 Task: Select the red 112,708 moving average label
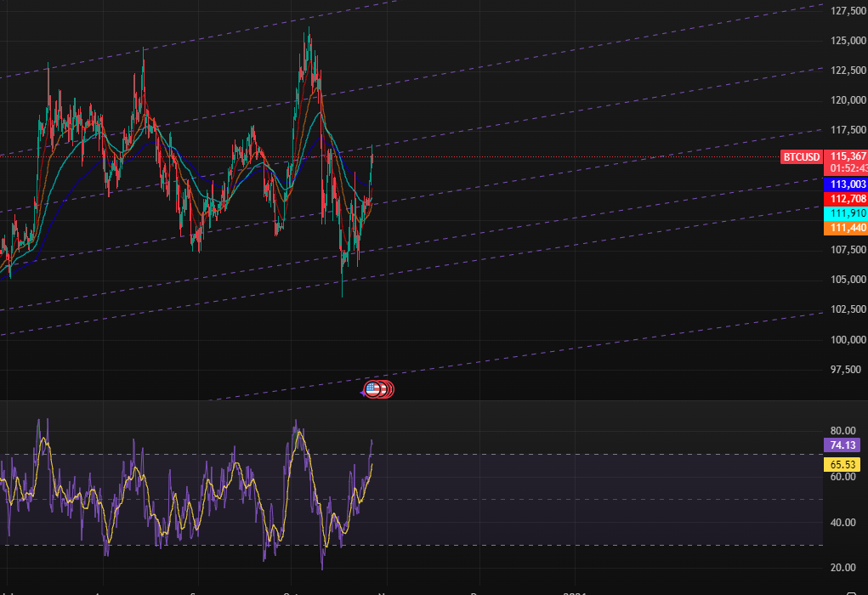pyautogui.click(x=847, y=199)
